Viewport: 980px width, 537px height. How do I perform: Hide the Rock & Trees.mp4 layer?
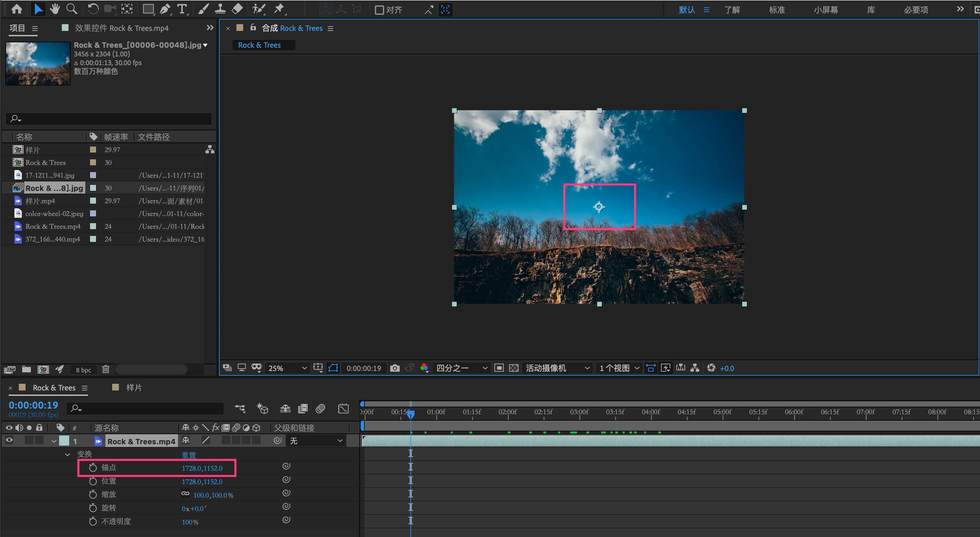(9, 440)
